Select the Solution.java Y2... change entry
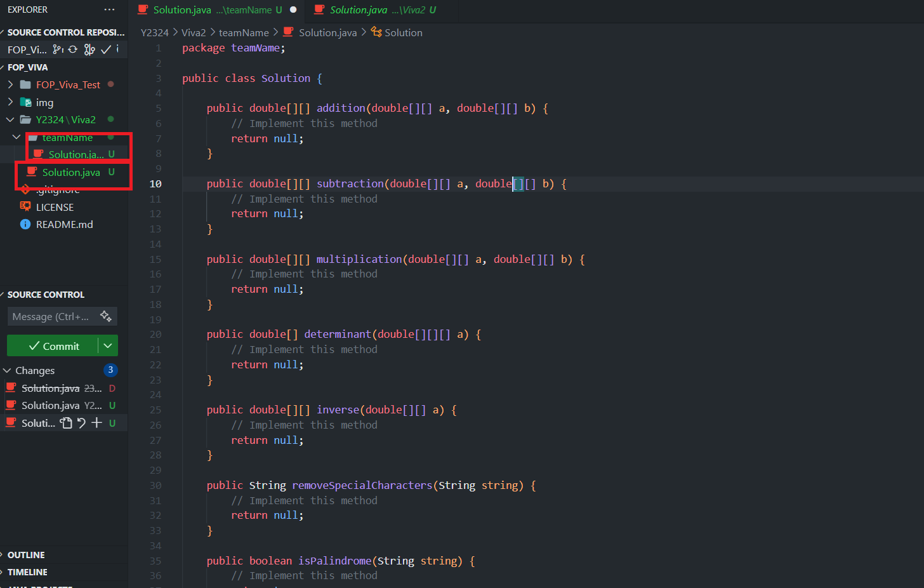Image resolution: width=924 pixels, height=588 pixels. (63, 405)
